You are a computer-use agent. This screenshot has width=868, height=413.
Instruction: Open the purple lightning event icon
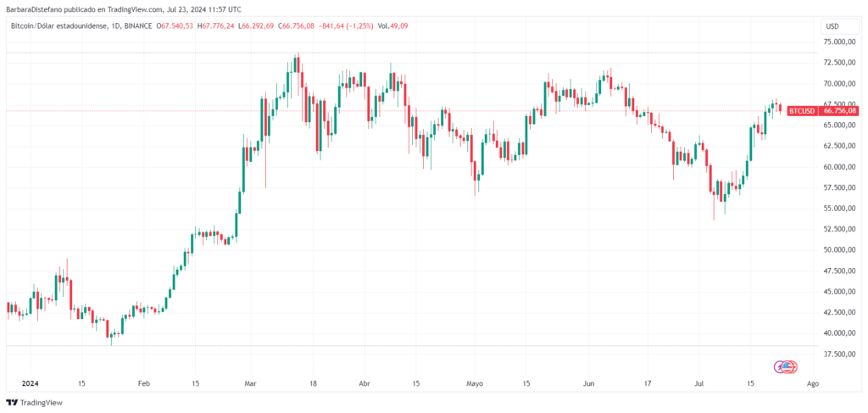[778, 366]
